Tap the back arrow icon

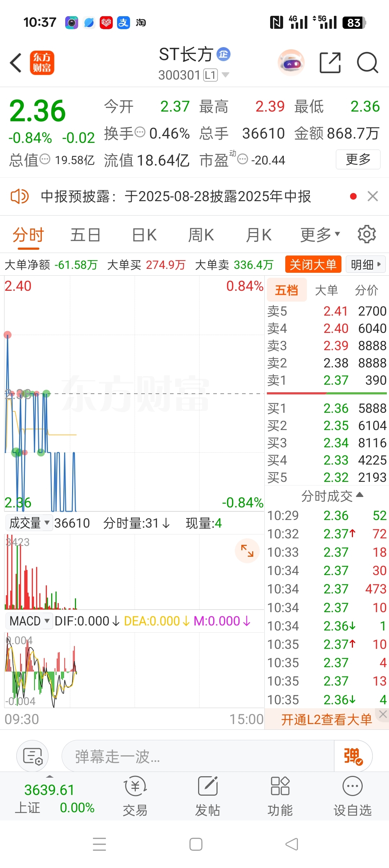click(16, 63)
